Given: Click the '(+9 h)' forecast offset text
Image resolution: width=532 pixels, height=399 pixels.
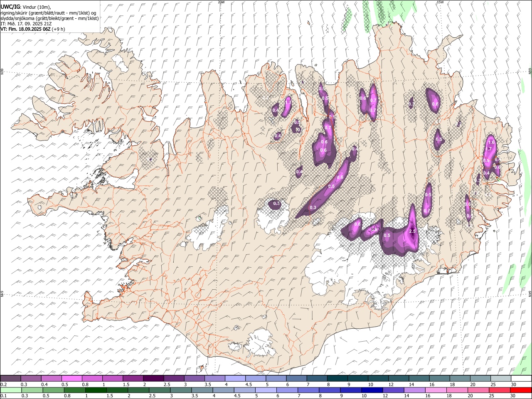Looking at the screenshot, I should click(59, 29).
